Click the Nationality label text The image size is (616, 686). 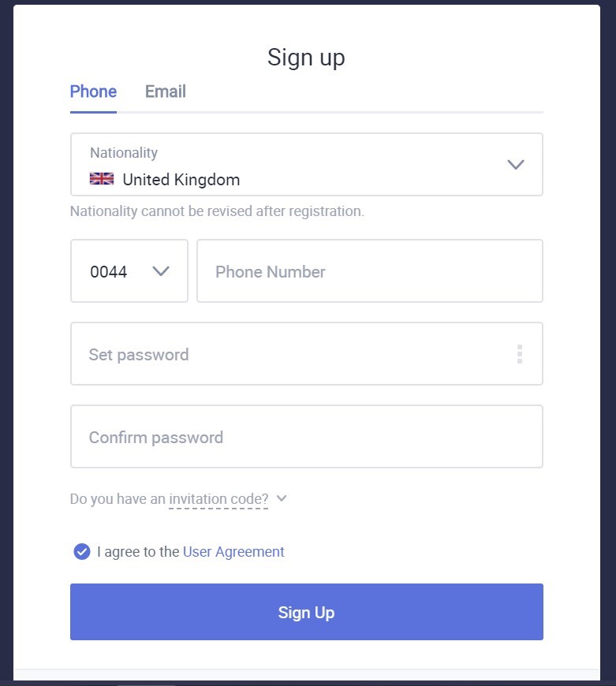[x=124, y=153]
